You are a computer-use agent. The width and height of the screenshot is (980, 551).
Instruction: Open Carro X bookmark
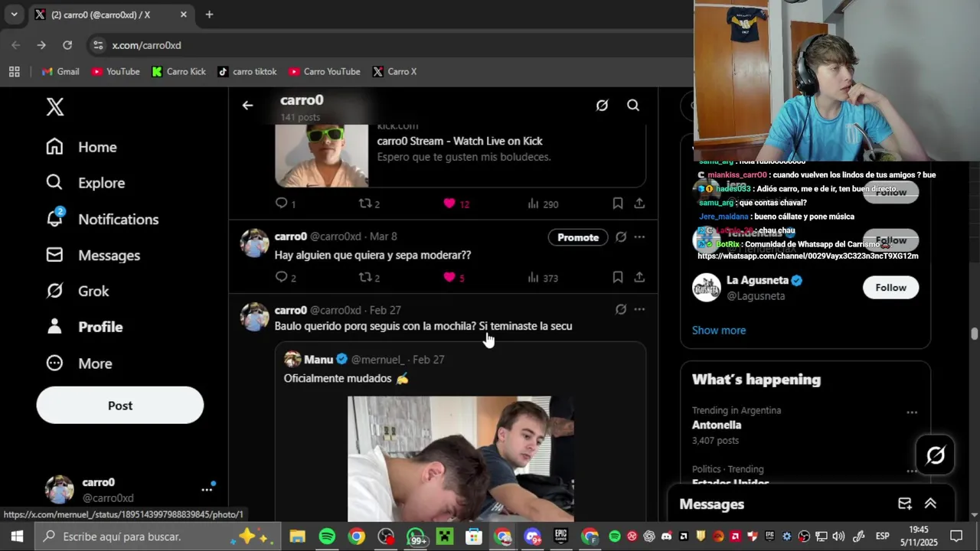pyautogui.click(x=394, y=71)
